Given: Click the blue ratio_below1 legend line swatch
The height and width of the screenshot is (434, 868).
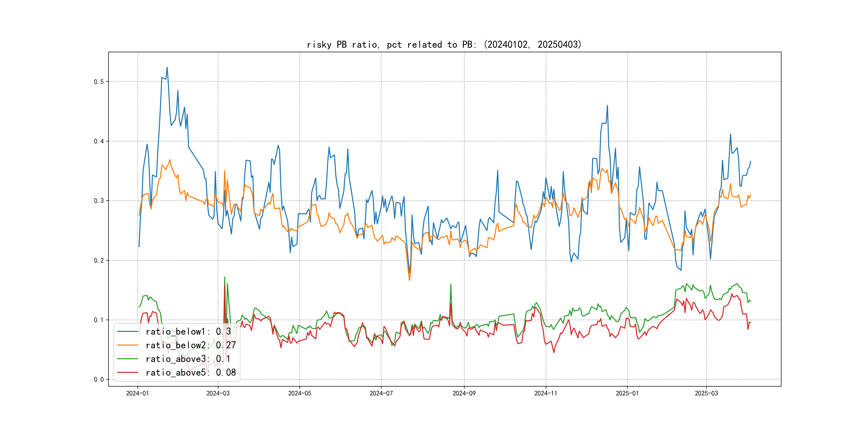Looking at the screenshot, I should pyautogui.click(x=127, y=332).
